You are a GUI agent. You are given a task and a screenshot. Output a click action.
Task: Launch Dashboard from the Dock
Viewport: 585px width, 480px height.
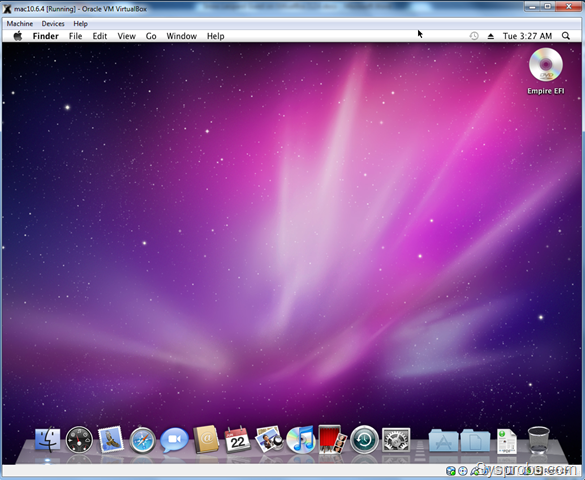(79, 440)
